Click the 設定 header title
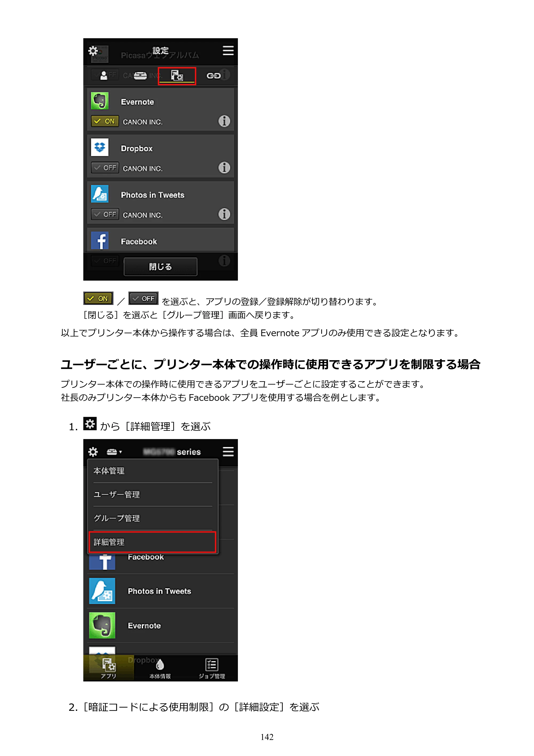Screen dimensions: 534x756 tap(160, 51)
